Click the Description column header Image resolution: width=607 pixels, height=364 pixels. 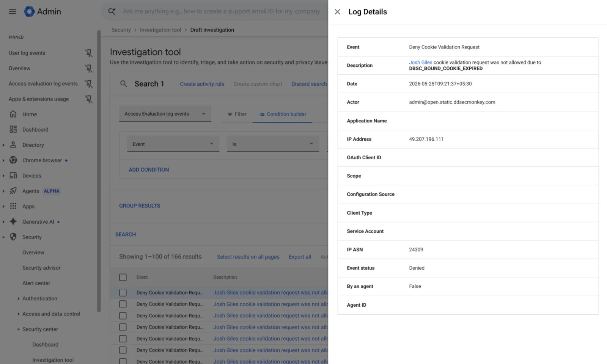[225, 277]
